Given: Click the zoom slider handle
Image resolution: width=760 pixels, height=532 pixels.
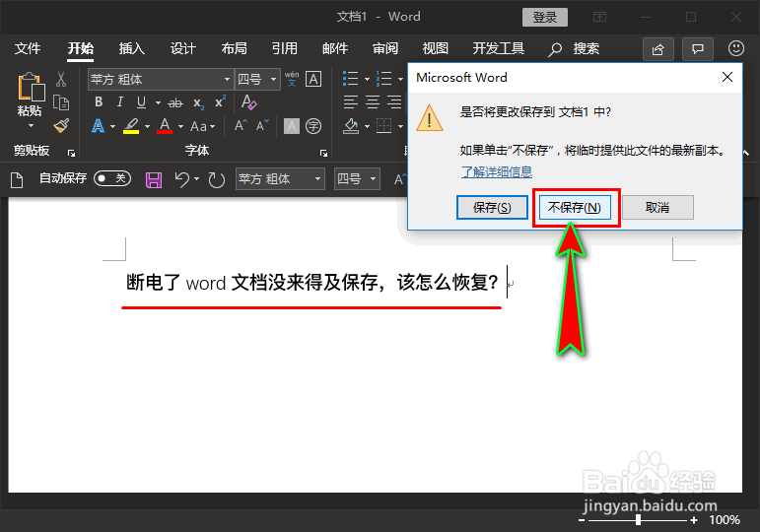Looking at the screenshot, I should [x=639, y=520].
